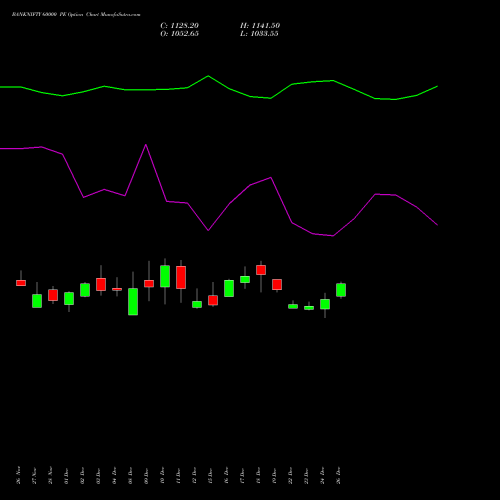The height and width of the screenshot is (500, 500).
Task: Select the 24 Dec green candlestick
Action: [325, 304]
